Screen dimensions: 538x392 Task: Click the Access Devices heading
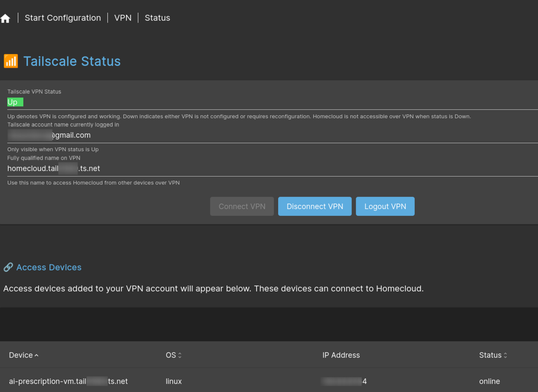click(x=49, y=267)
